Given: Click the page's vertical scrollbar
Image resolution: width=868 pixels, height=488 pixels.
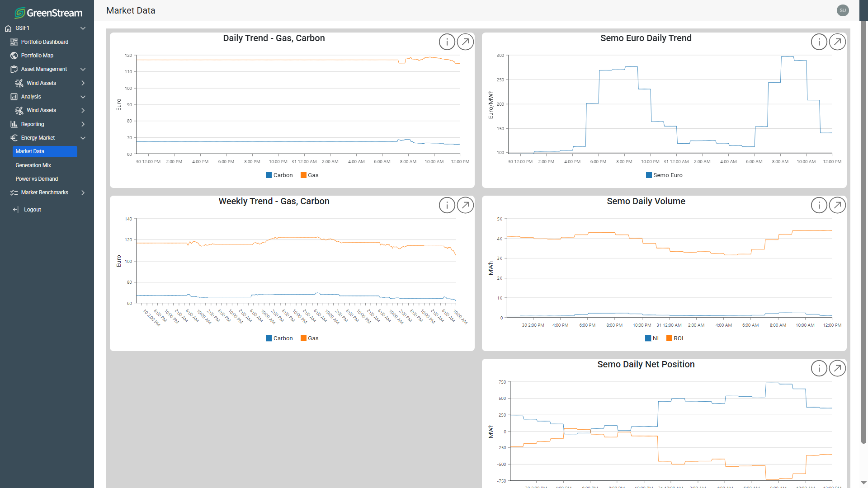Looking at the screenshot, I should (x=863, y=226).
